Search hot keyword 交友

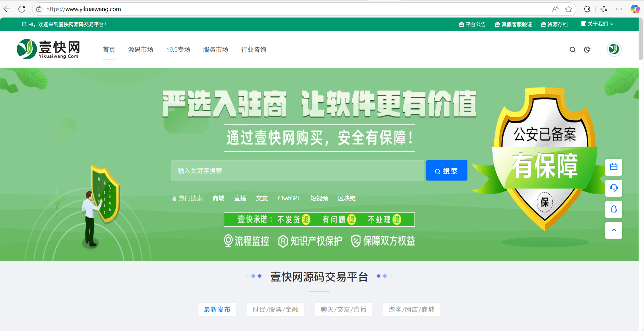[x=262, y=198]
